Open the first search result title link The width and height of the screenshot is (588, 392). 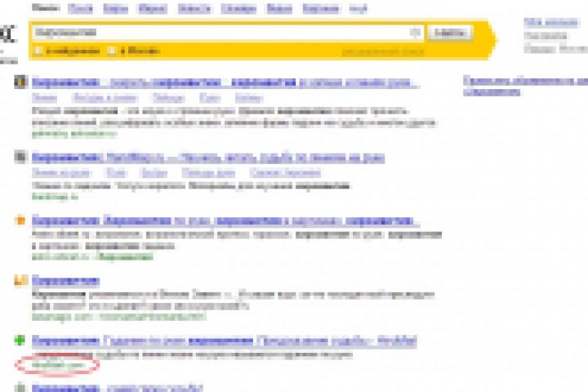225,82
